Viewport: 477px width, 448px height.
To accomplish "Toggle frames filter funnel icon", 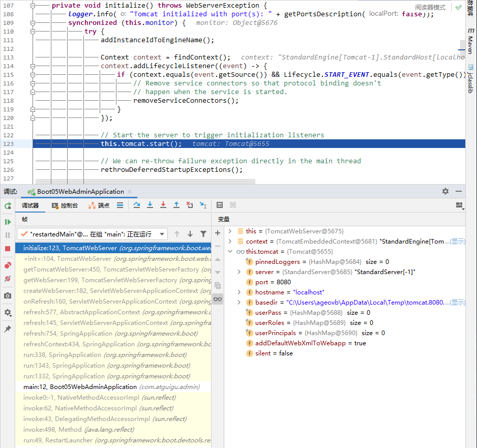I will (x=203, y=234).
